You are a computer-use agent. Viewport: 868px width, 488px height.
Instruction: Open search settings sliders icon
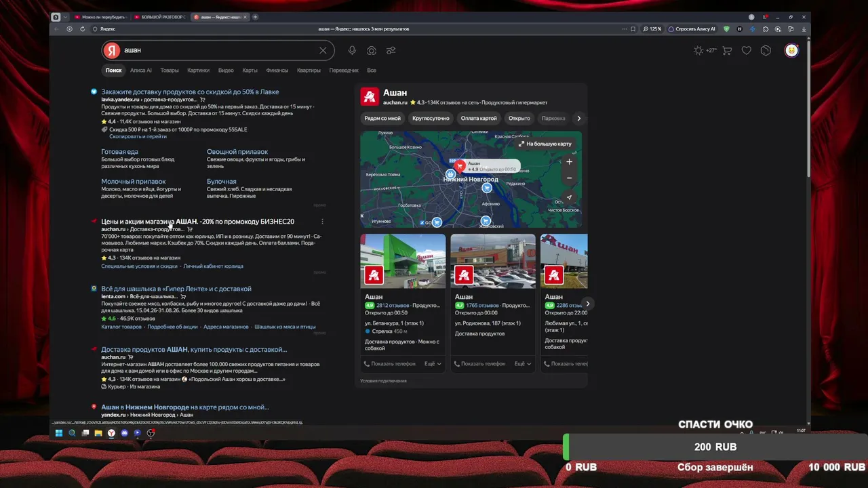tap(391, 50)
